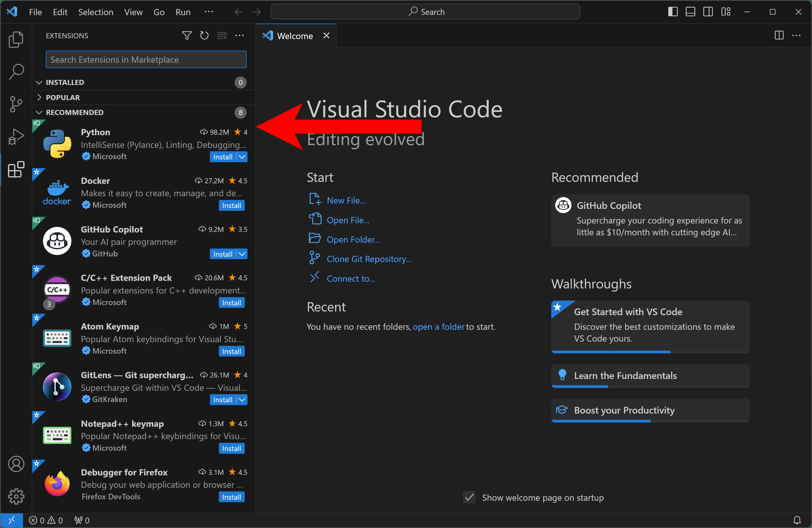Click the Python extension logo
Screen dimensions: 812x528
(57, 144)
